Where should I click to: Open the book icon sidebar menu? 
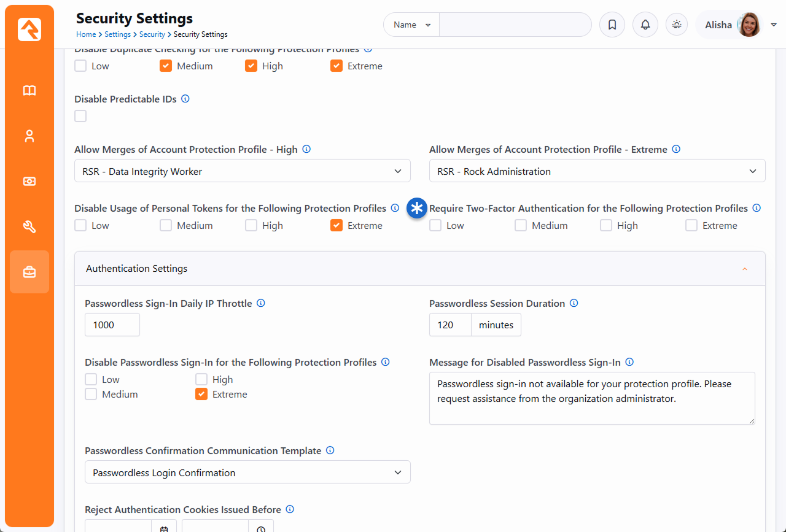[x=29, y=91]
